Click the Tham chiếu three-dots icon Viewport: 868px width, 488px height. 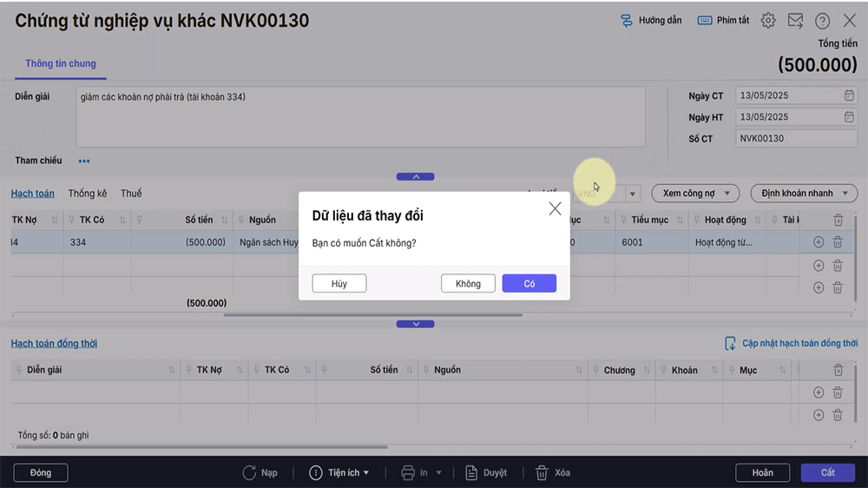click(x=84, y=162)
